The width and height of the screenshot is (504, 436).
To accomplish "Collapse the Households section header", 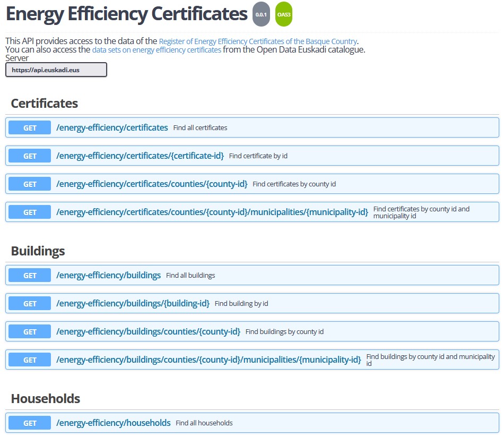I will pos(46,398).
